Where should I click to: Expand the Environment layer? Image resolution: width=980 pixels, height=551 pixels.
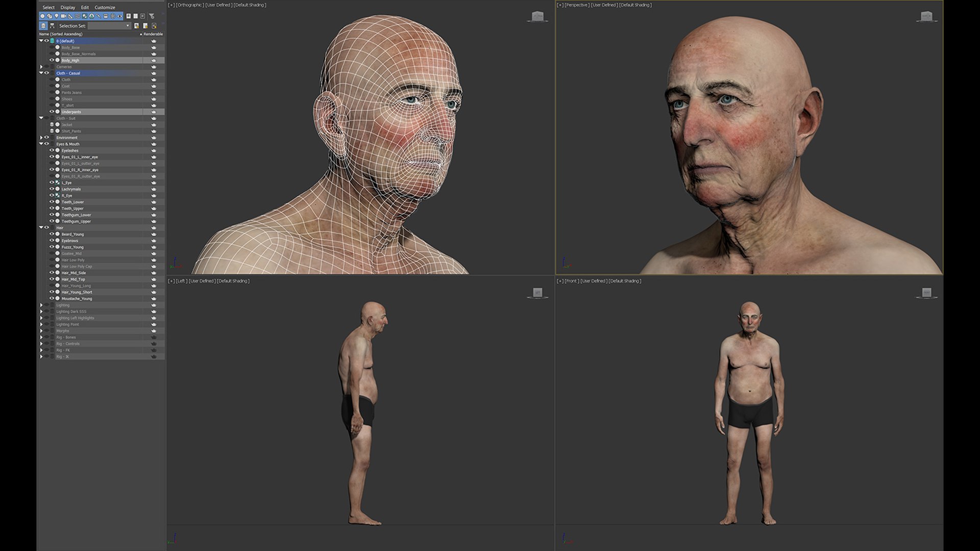click(41, 138)
